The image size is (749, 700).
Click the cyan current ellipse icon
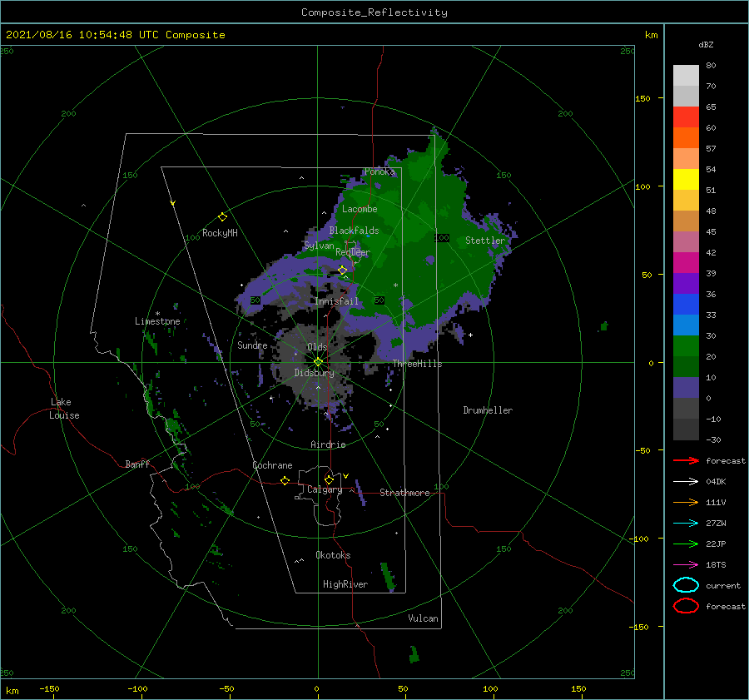pyautogui.click(x=686, y=585)
